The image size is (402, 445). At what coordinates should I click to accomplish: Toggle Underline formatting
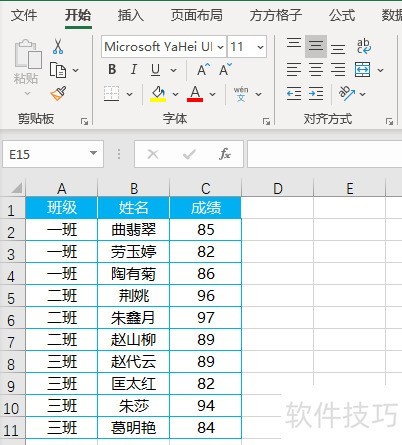(155, 70)
